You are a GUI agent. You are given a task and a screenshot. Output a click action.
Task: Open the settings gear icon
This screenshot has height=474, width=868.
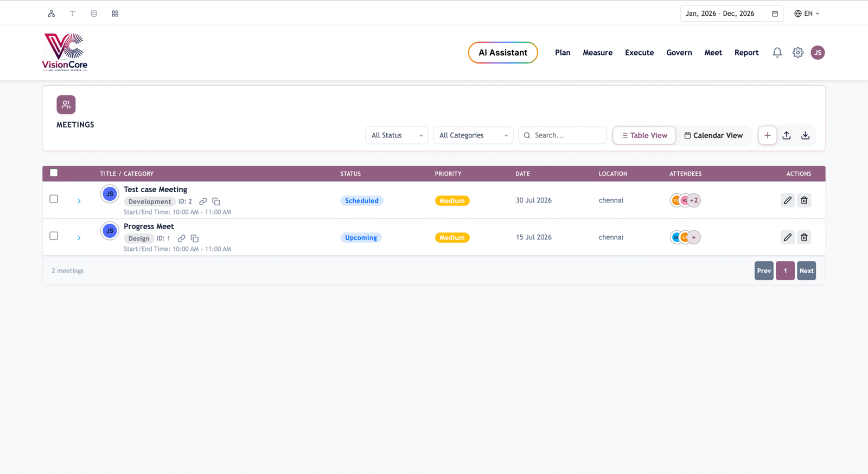click(798, 53)
